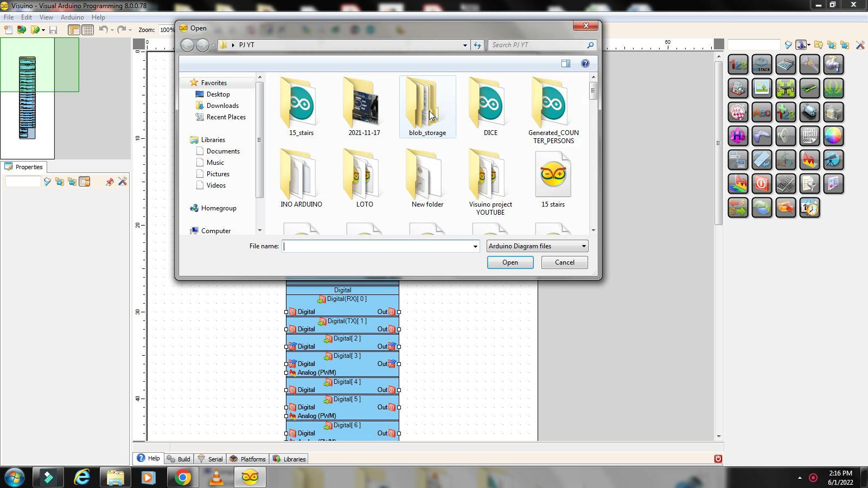Open the Grove components category
868x488 pixels.
point(833,88)
